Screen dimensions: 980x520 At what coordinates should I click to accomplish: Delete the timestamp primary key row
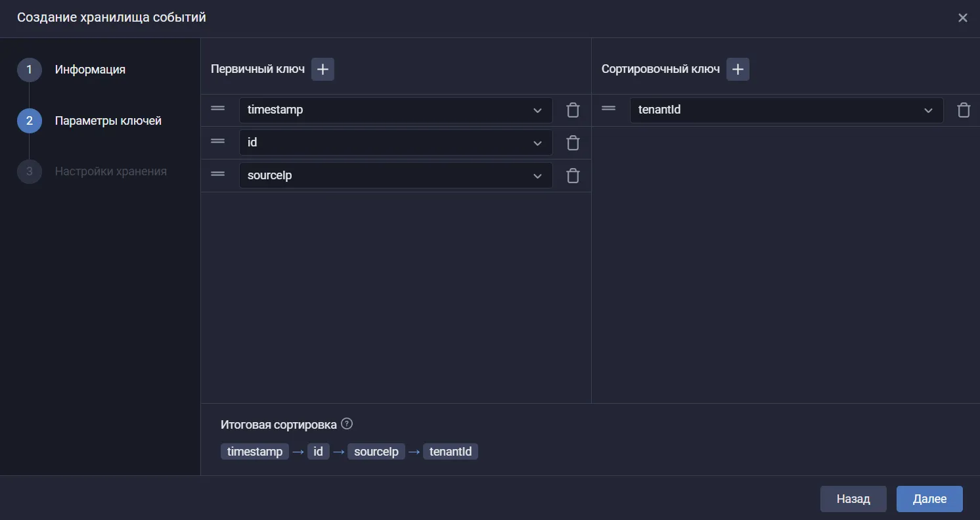(x=573, y=110)
